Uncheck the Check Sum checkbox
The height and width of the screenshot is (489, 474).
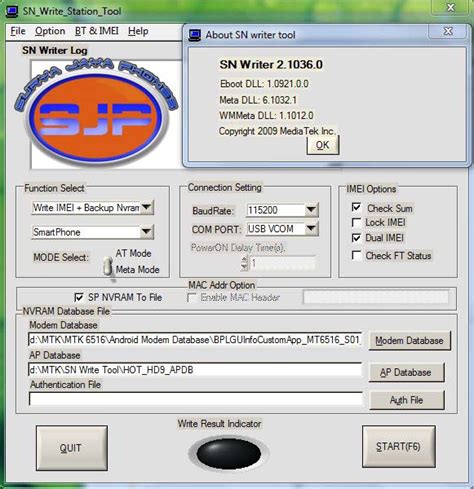coord(356,207)
